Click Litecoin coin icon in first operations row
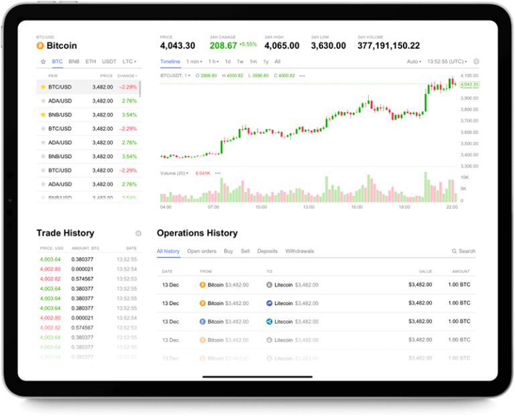Image resolution: width=515 pixels, height=420 pixels. (270, 284)
